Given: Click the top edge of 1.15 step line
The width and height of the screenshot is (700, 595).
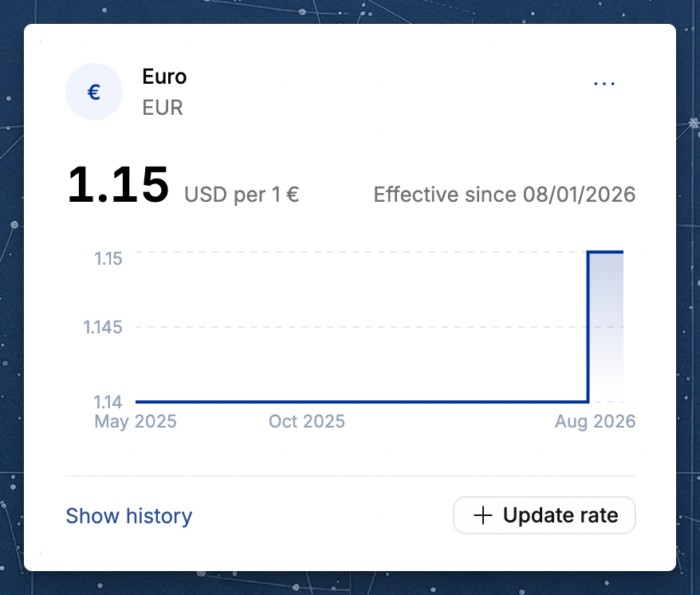Looking at the screenshot, I should pos(605,252).
